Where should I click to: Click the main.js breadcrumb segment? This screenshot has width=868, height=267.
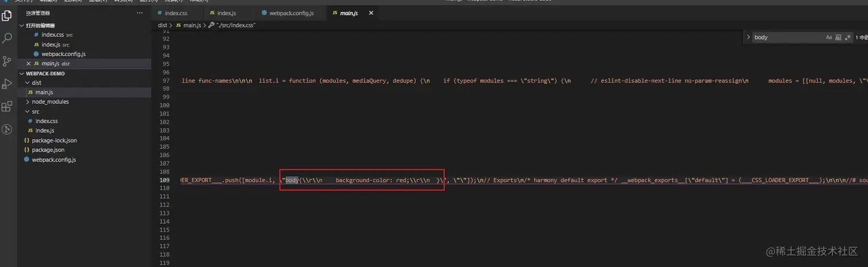point(192,25)
